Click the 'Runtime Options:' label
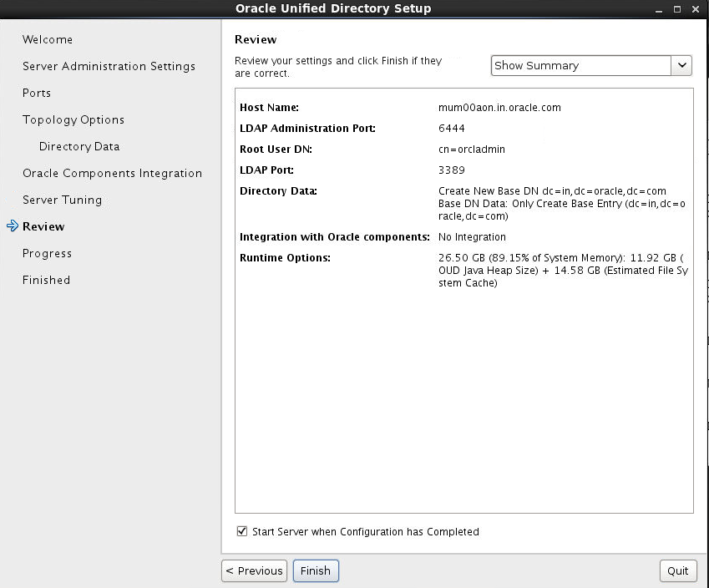This screenshot has height=588, width=709. click(x=285, y=258)
